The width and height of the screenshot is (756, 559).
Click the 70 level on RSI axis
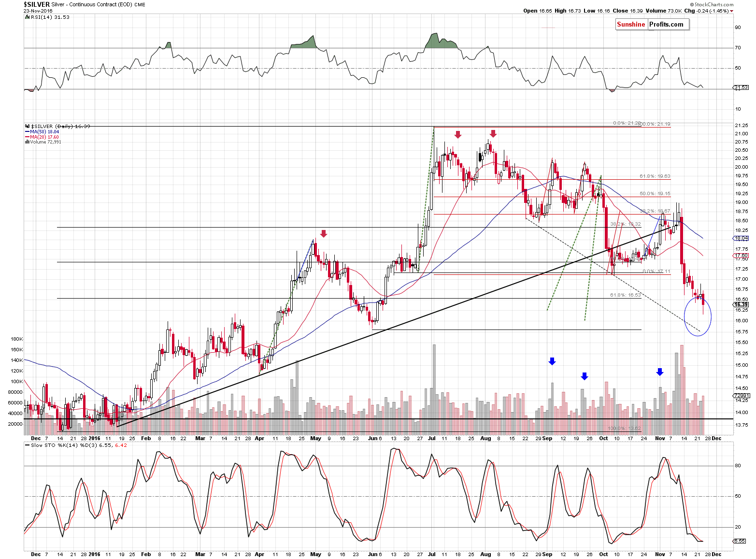(x=738, y=48)
